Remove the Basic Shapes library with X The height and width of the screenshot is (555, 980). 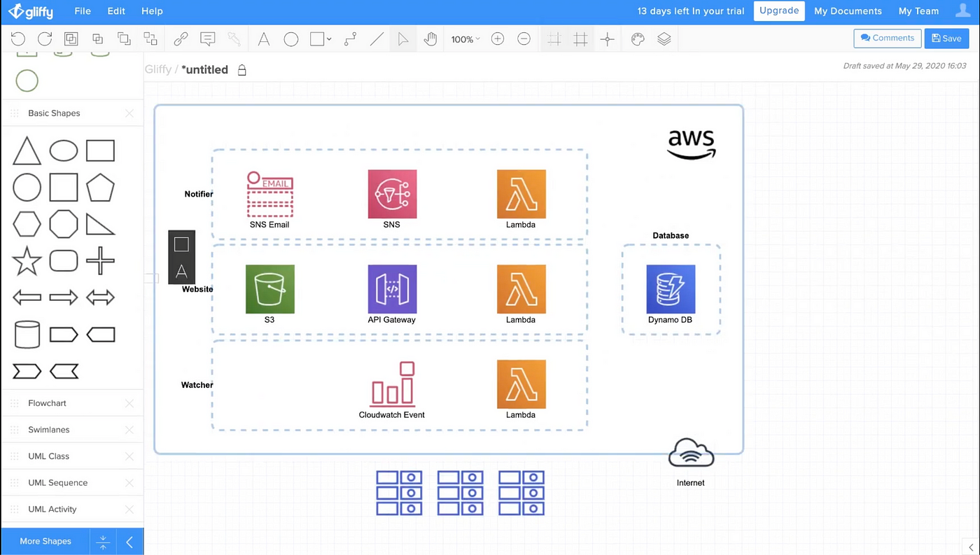(x=129, y=113)
